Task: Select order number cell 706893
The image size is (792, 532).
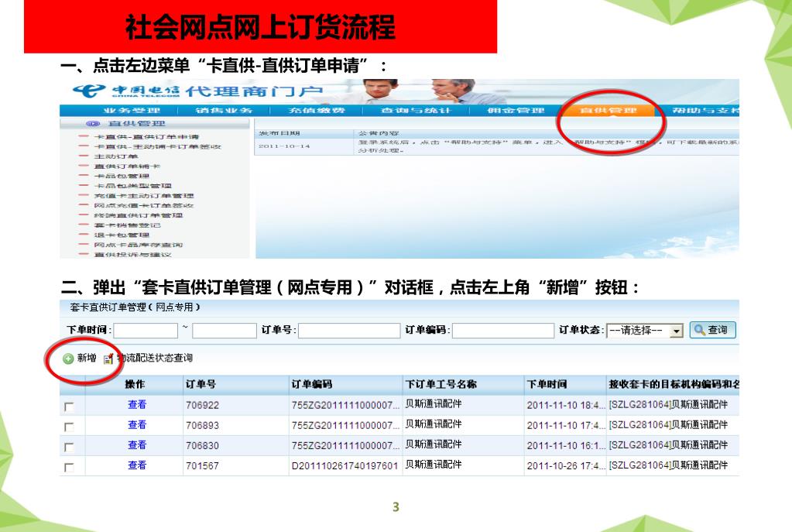Action: 202,425
